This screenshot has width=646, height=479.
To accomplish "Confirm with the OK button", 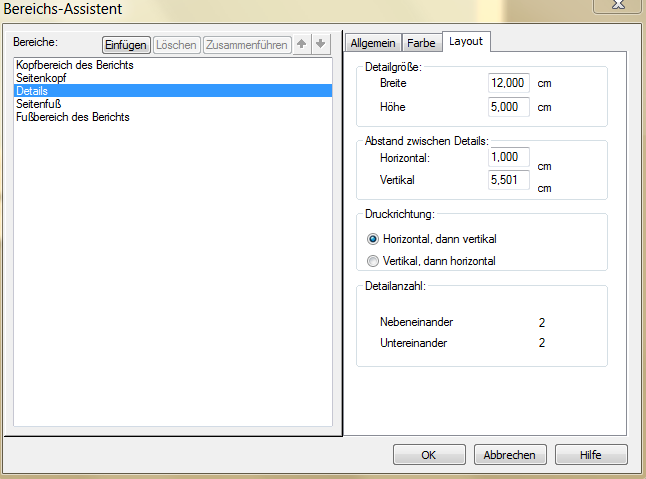I will (429, 455).
